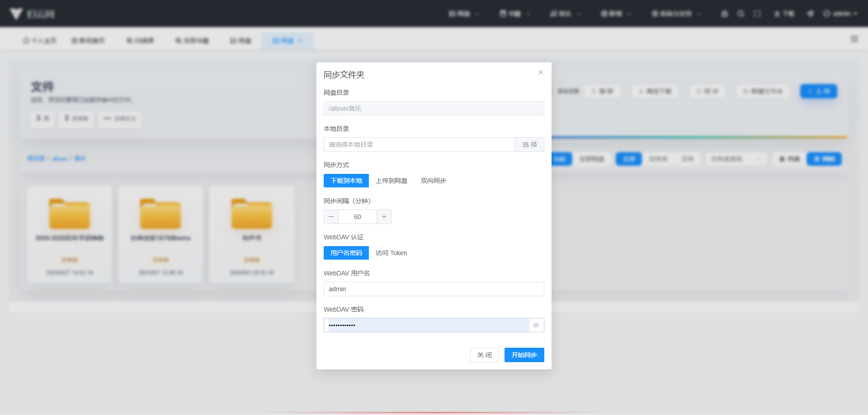Choose the 双向同步 sync mode

(x=434, y=181)
